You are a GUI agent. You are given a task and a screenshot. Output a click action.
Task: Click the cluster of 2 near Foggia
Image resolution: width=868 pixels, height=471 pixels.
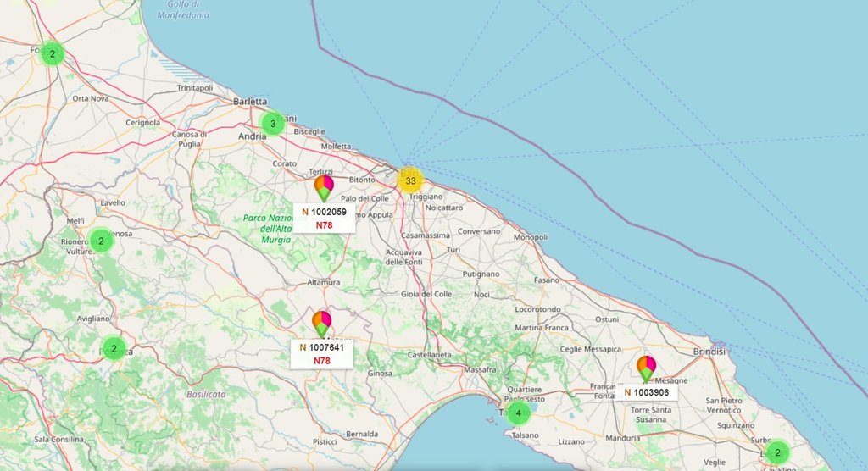(x=53, y=53)
